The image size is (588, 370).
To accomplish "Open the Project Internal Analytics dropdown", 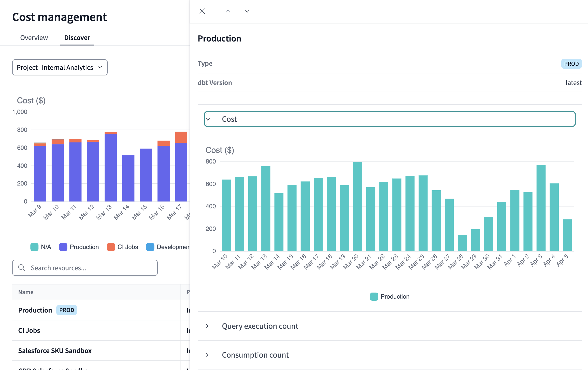I will [x=60, y=67].
